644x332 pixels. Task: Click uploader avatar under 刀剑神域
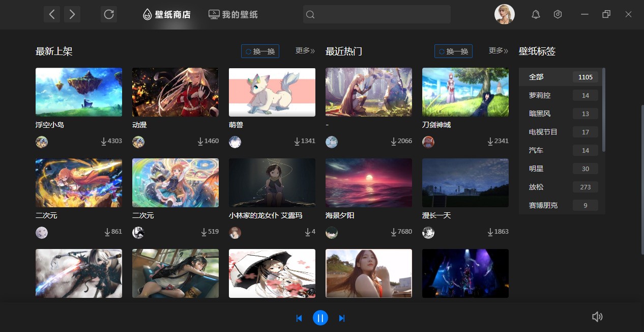428,142
